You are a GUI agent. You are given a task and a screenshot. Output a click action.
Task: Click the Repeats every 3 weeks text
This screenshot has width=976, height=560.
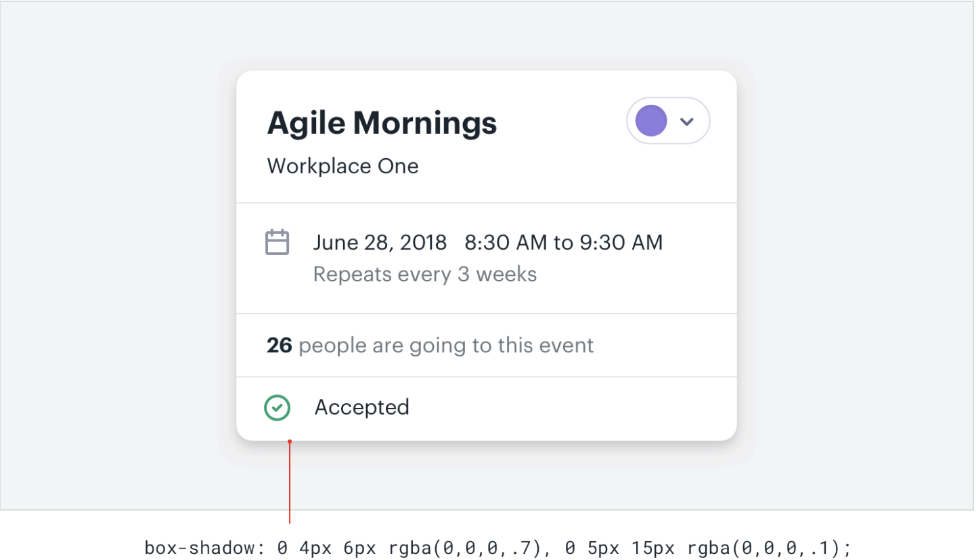click(425, 275)
